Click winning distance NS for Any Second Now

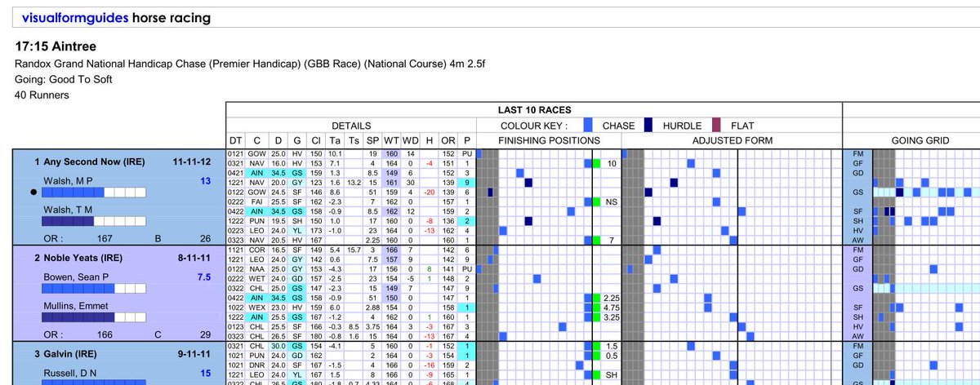[x=610, y=201]
